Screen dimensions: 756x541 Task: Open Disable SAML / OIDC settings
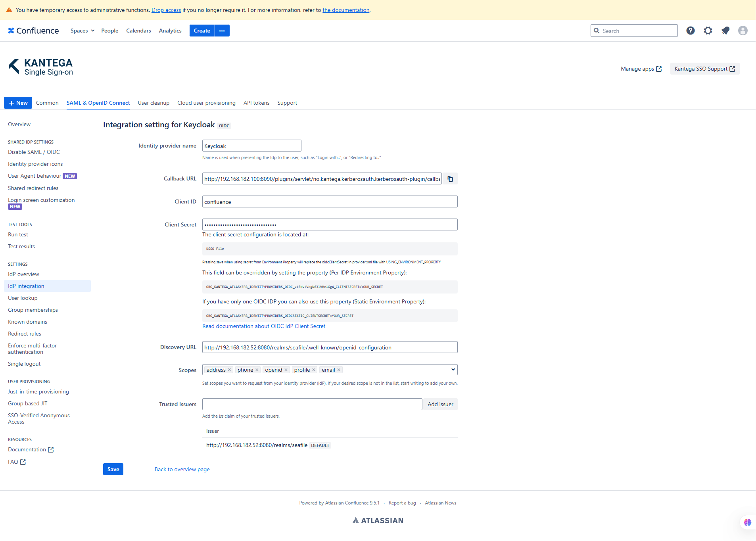pos(34,152)
